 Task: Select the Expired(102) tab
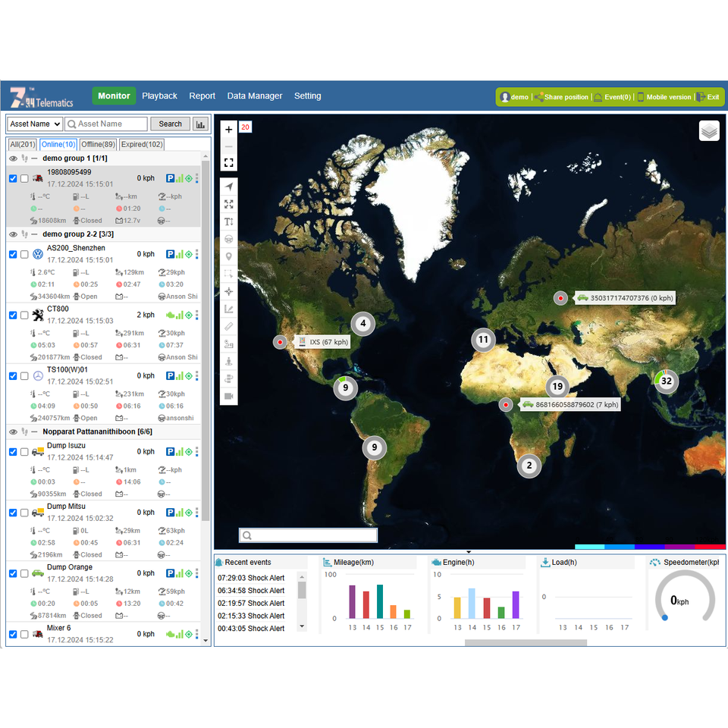click(x=142, y=144)
